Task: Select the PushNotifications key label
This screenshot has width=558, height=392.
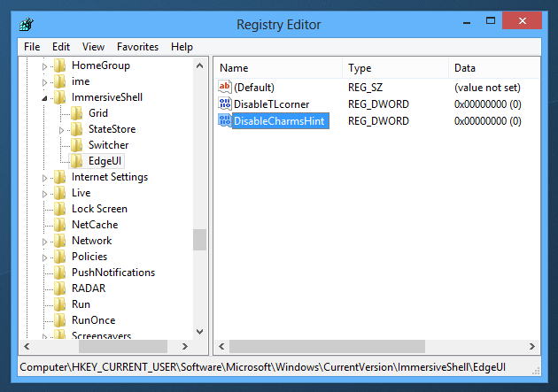Action: 113,273
